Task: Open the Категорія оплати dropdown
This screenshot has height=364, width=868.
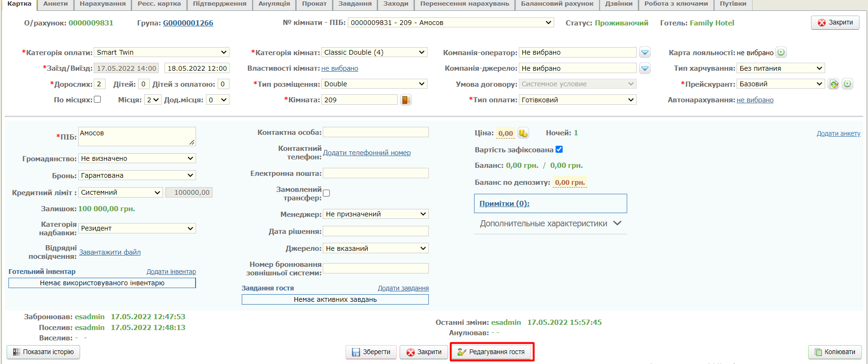Action: tap(162, 52)
